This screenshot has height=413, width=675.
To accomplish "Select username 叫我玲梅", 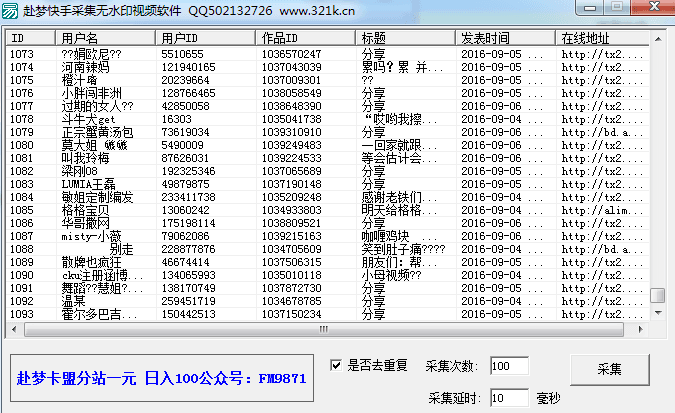I will [x=85, y=158].
